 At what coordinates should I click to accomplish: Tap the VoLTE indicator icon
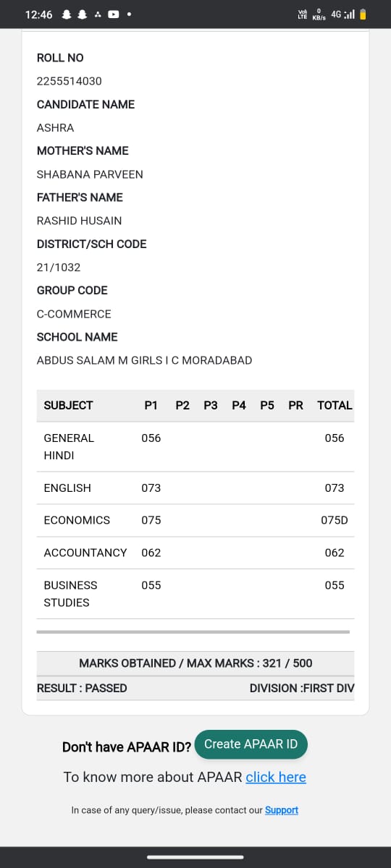(x=302, y=14)
